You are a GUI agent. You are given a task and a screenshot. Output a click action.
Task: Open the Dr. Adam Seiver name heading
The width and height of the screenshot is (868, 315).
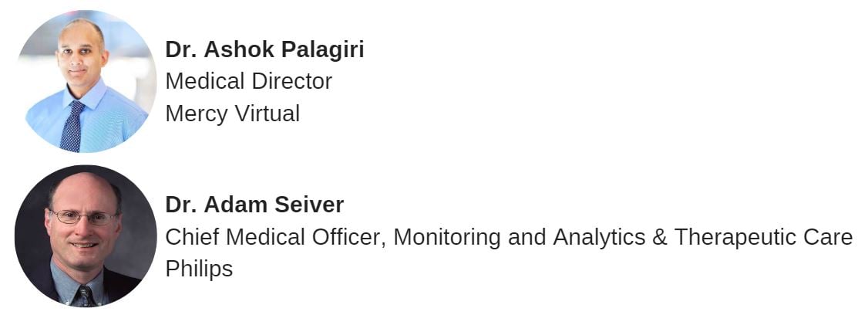pyautogui.click(x=254, y=205)
